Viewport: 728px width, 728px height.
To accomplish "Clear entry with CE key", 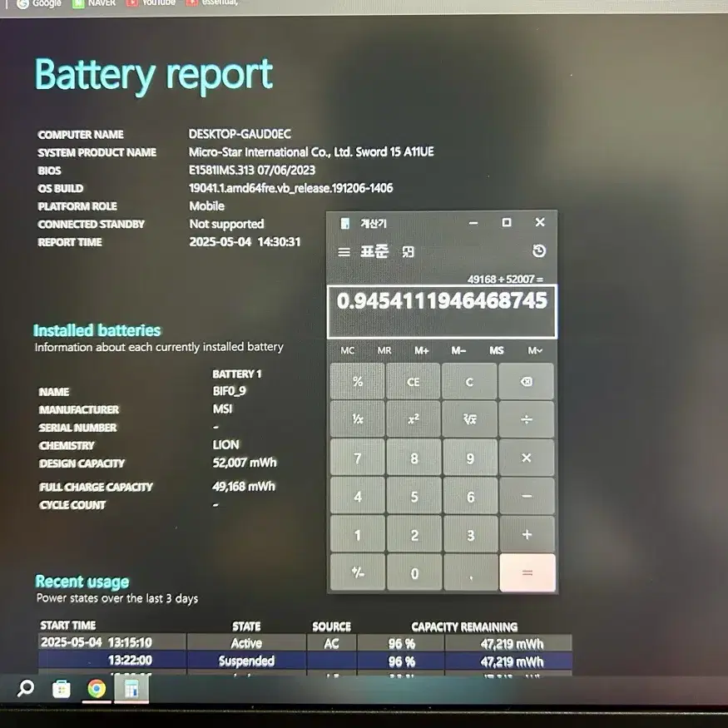I will [x=414, y=382].
